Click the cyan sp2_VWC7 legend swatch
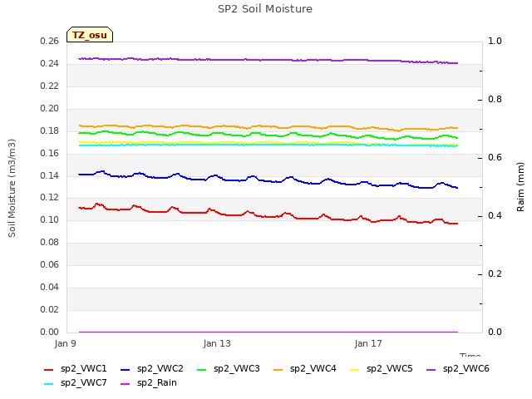The height and width of the screenshot is (399, 532). pos(48,384)
